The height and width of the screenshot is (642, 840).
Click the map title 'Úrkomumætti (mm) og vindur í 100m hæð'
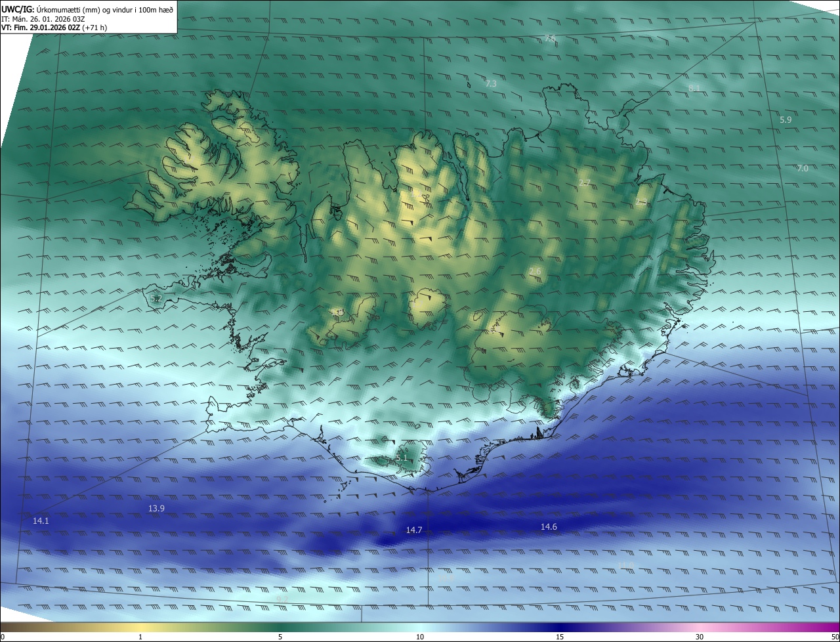pos(104,9)
